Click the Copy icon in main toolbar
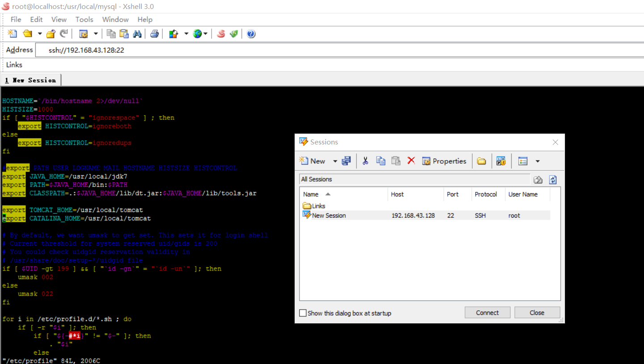 tap(111, 34)
